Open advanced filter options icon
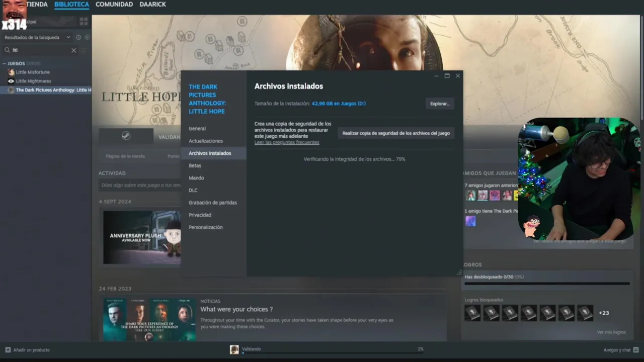Viewport: 644px width, 362px height. (x=84, y=50)
